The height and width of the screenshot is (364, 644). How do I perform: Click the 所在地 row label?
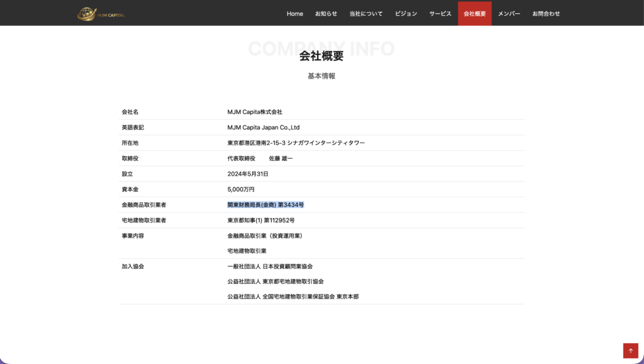tap(130, 143)
